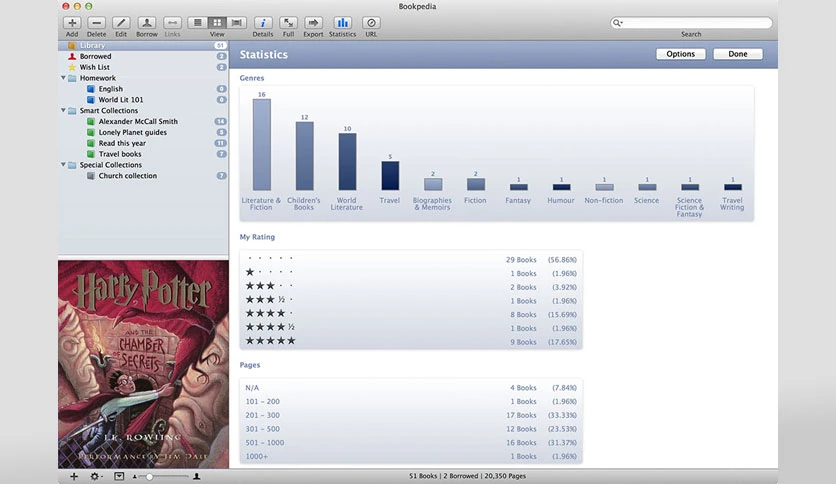Select Library in the sidebar
Image resolution: width=836 pixels, height=484 pixels.
[x=143, y=45]
